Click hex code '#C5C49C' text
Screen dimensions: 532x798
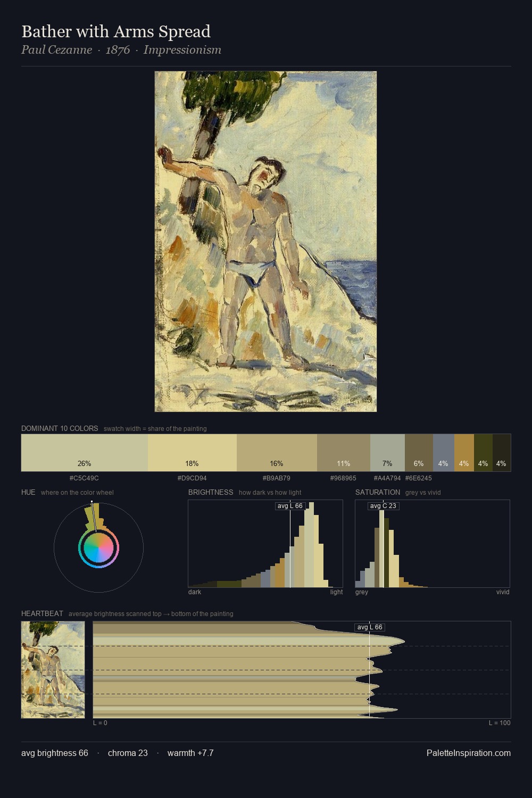[x=84, y=478]
